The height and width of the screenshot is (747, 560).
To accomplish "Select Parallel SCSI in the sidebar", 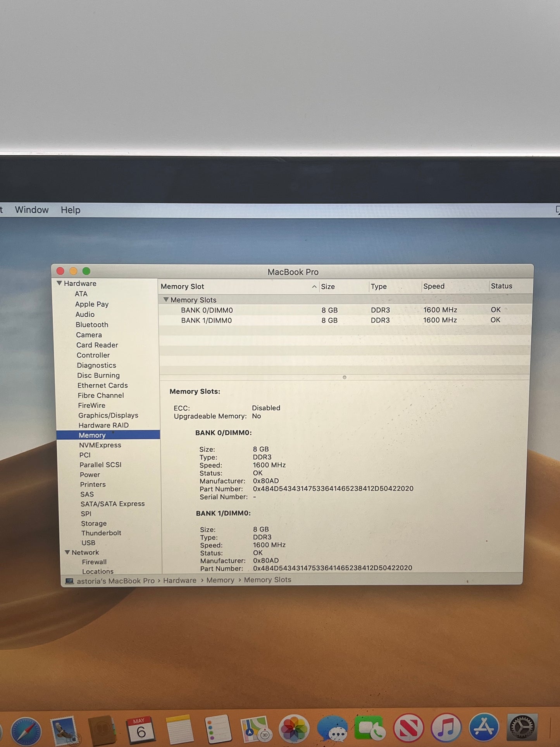I will click(100, 464).
